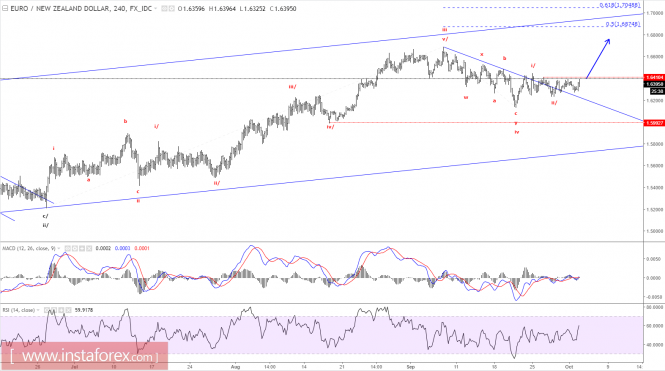The height and width of the screenshot is (371, 665).
Task: Click second small icon before OHLC values
Action: [171, 8]
